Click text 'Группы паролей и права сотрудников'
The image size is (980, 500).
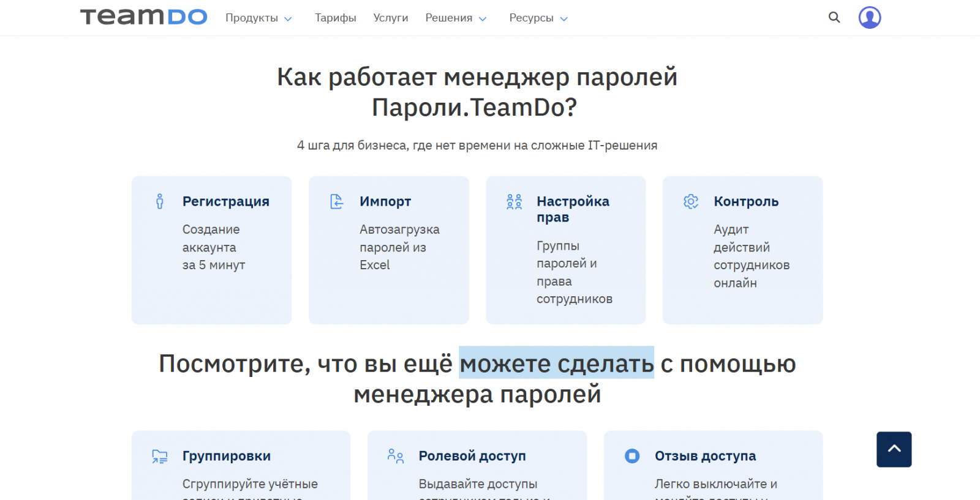click(575, 272)
